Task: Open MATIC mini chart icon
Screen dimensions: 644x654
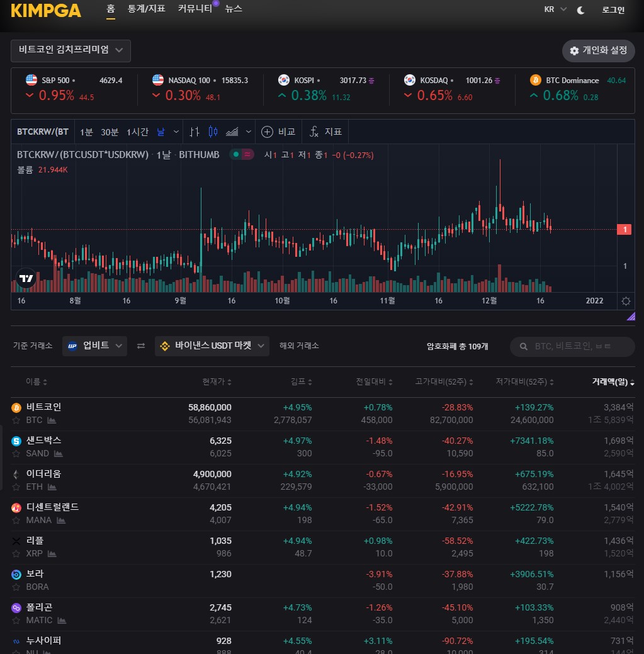Action: click(x=62, y=620)
